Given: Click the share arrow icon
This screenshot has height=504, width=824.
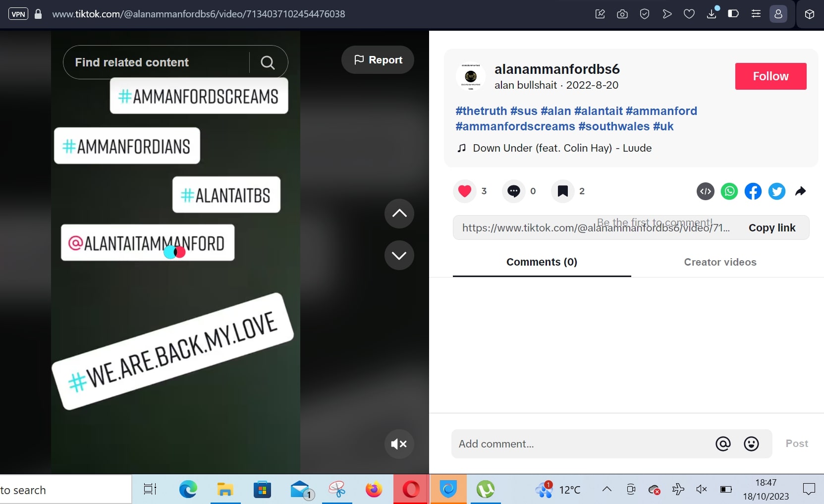Looking at the screenshot, I should pyautogui.click(x=800, y=191).
